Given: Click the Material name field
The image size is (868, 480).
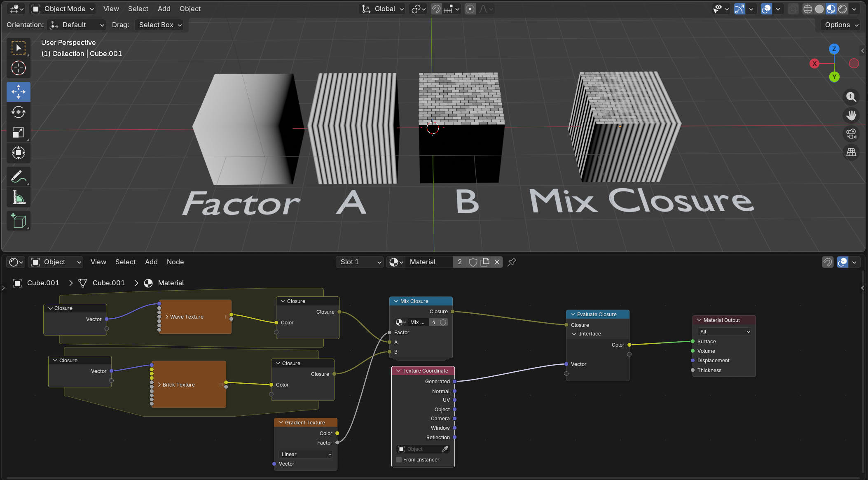Looking at the screenshot, I should tap(429, 262).
